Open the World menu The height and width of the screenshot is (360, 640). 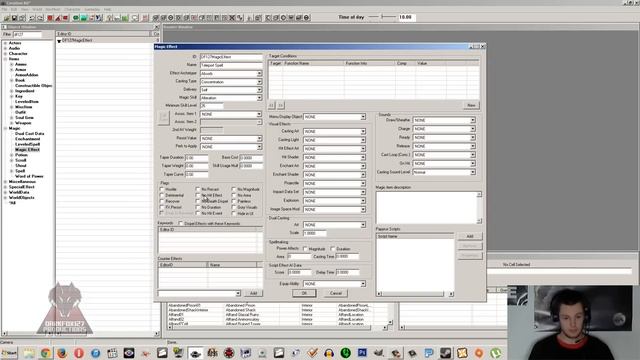tap(37, 9)
